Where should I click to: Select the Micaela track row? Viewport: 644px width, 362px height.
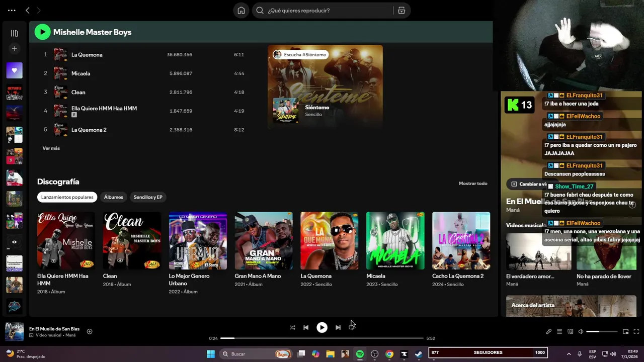143,73
